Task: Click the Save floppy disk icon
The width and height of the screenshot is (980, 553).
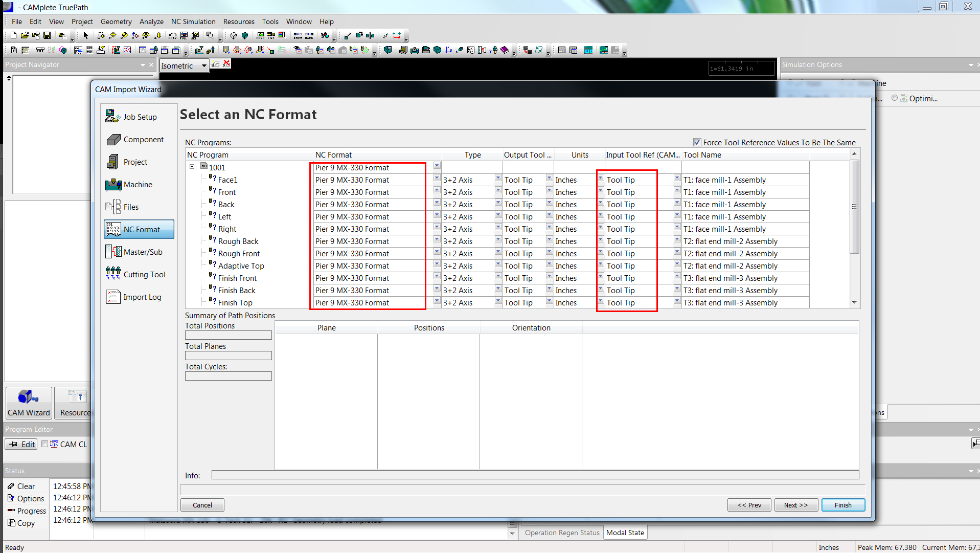Action: tap(47, 35)
